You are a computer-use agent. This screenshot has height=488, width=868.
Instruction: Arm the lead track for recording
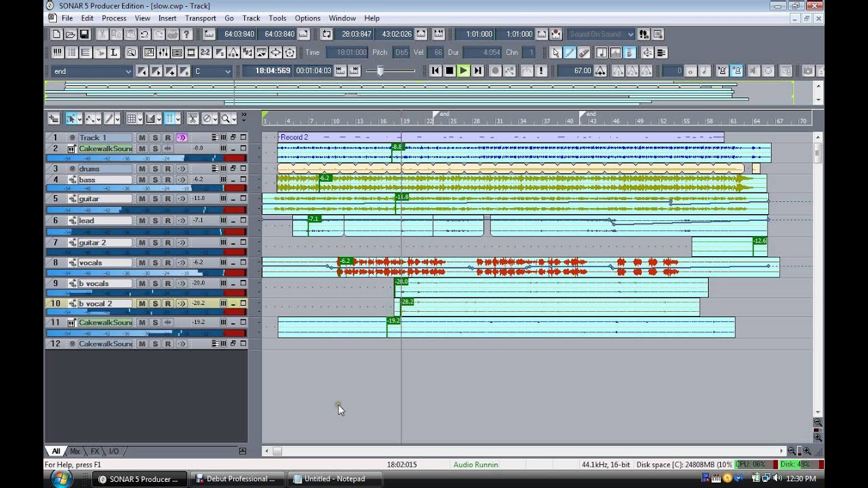pos(167,220)
